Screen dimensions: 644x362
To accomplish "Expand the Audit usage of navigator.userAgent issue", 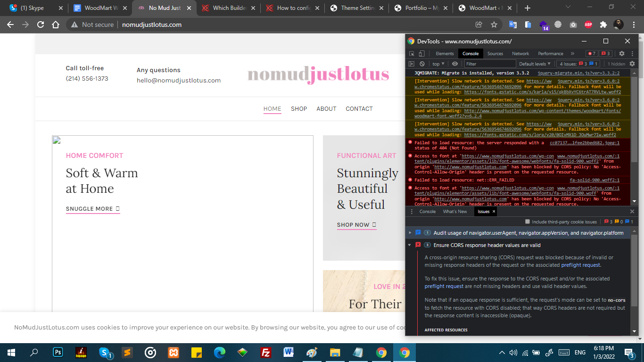I will (x=410, y=233).
